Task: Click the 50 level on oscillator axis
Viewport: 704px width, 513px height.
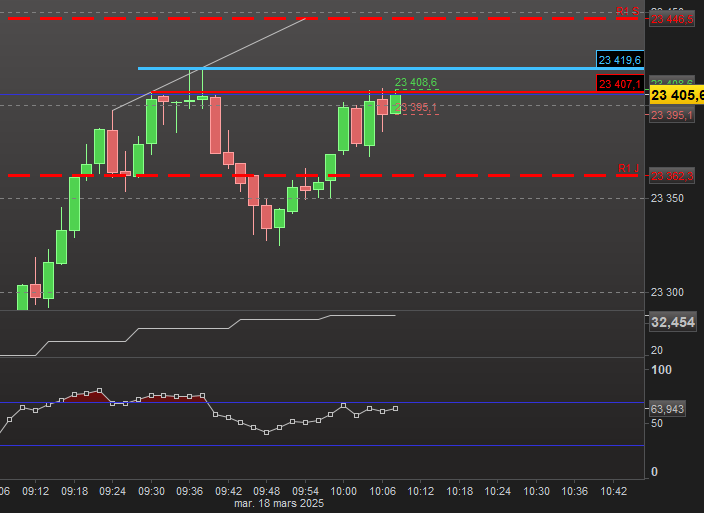Action: point(657,423)
